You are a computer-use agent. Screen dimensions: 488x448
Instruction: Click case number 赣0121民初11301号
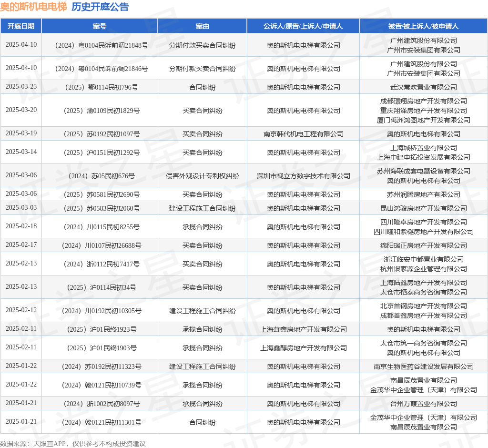pos(102,422)
